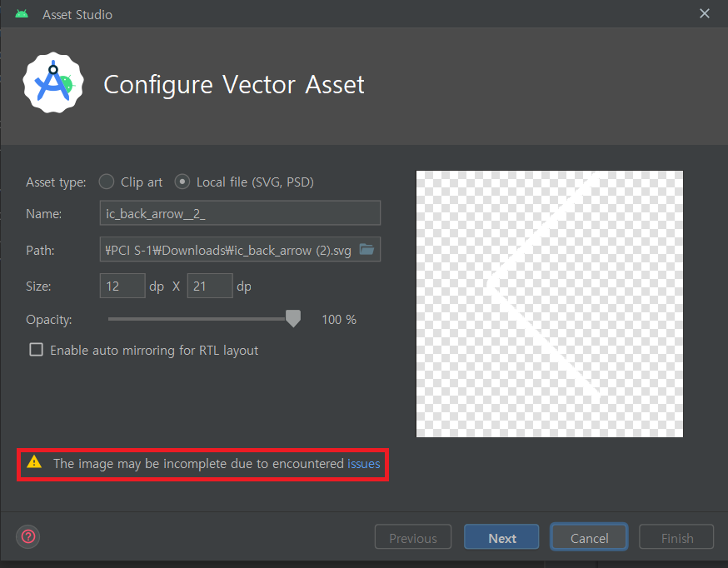
Task: Open the issues link in warning
Action: click(x=363, y=464)
